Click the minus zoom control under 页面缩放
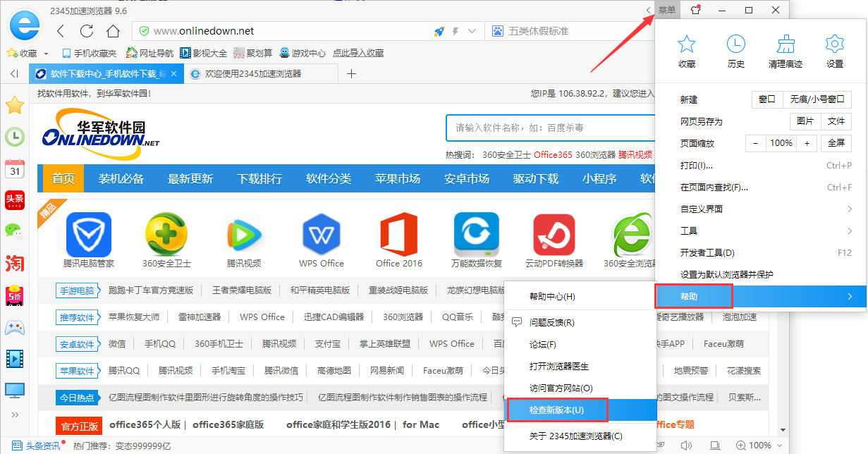This screenshot has width=868, height=454. 755,142
